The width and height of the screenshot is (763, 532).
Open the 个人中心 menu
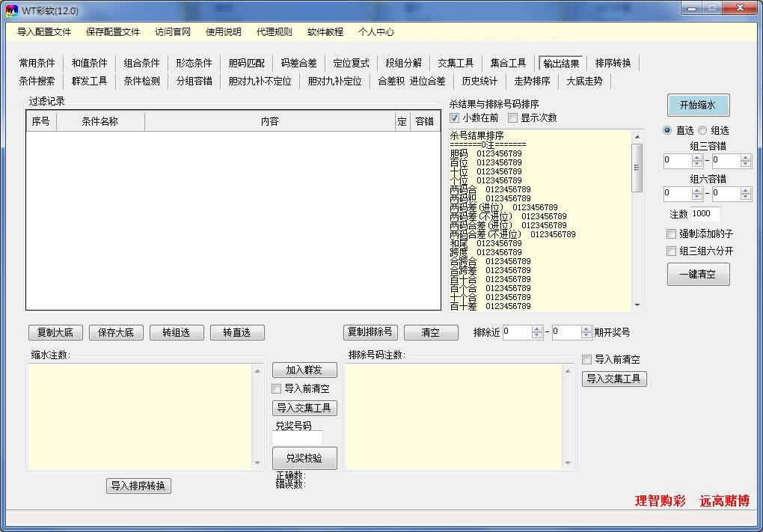pyautogui.click(x=376, y=32)
